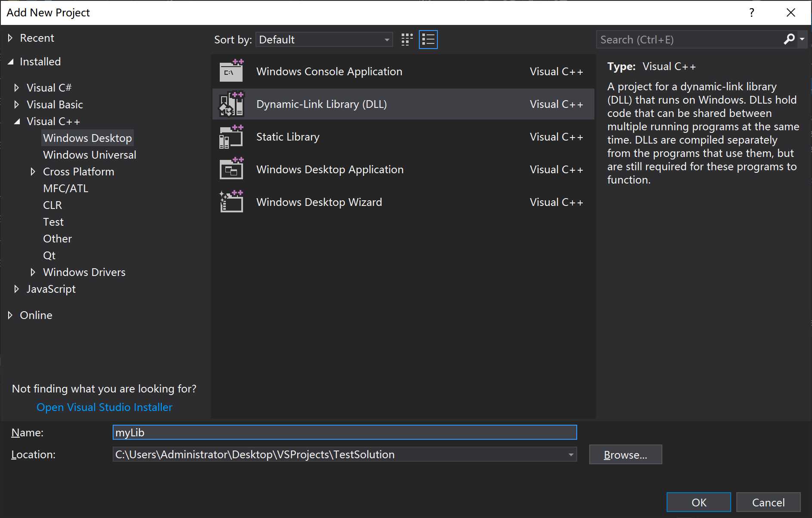Viewport: 812px width, 518px height.
Task: Expand the Visual Basic node
Action: (x=16, y=104)
